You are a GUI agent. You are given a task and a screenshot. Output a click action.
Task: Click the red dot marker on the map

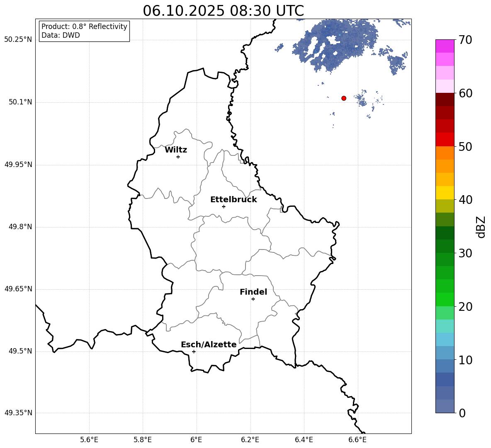[344, 98]
